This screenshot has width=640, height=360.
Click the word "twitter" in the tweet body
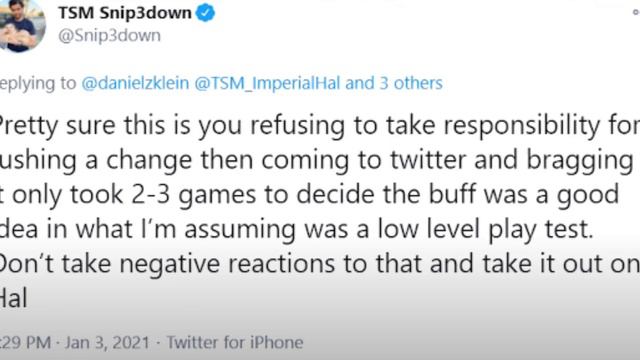[x=428, y=160]
